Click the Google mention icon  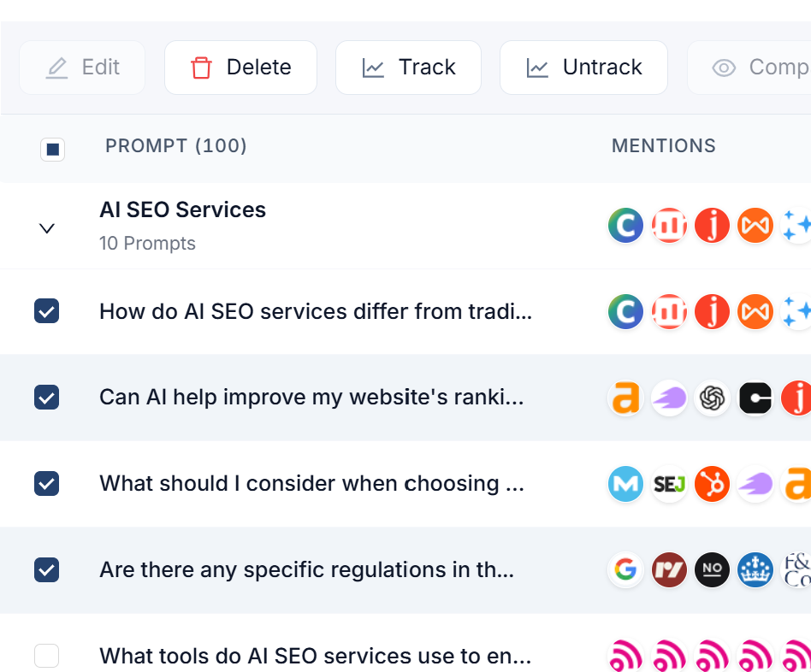625,569
